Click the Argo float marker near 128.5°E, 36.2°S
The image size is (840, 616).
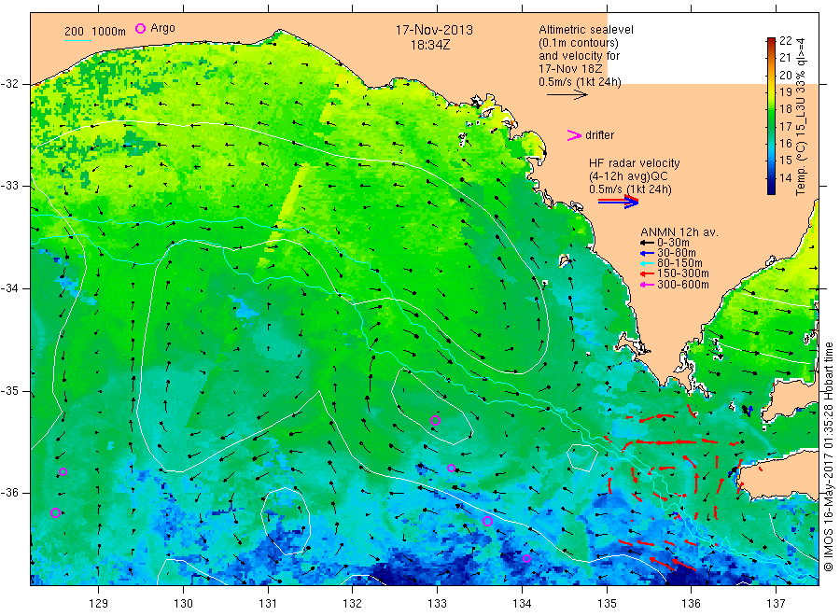pos(55,512)
